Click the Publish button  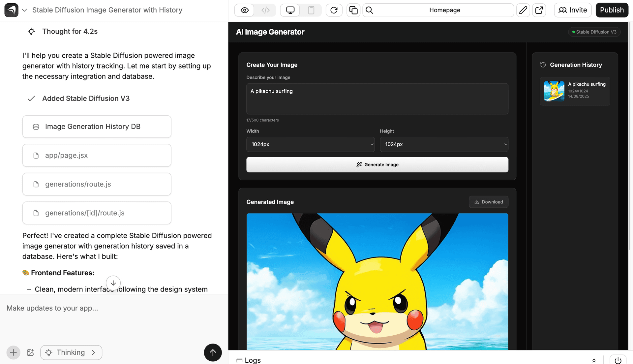pyautogui.click(x=612, y=10)
